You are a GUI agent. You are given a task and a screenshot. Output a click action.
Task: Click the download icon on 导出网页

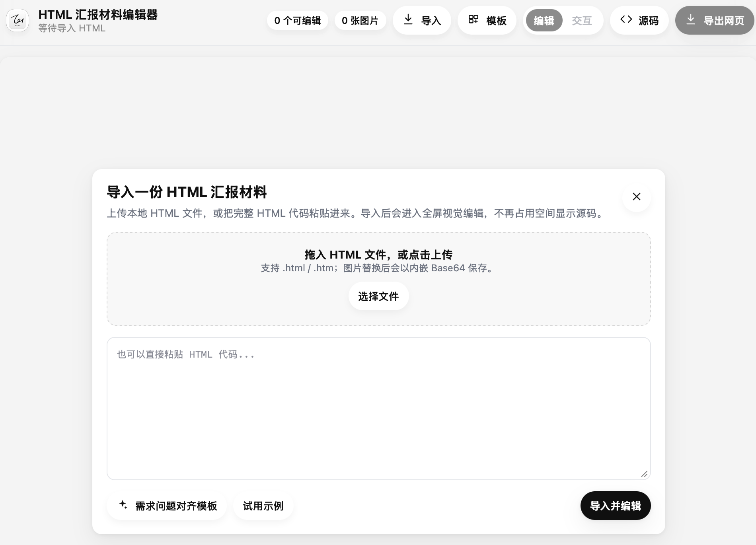(691, 19)
